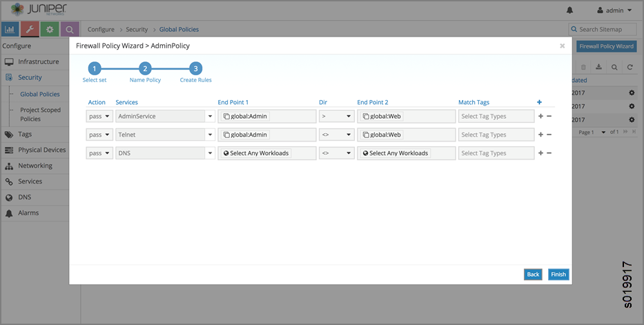
Task: Click the search icon in background toolbar
Action: coord(614,67)
